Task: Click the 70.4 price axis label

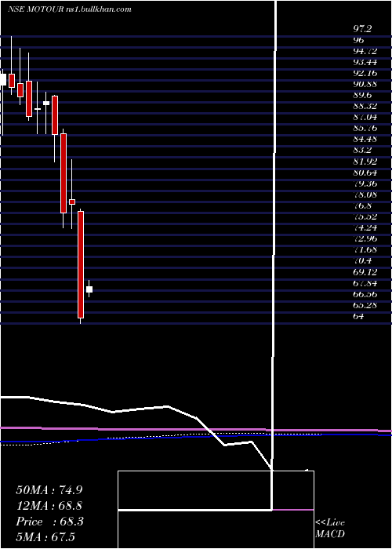Action: point(362,261)
